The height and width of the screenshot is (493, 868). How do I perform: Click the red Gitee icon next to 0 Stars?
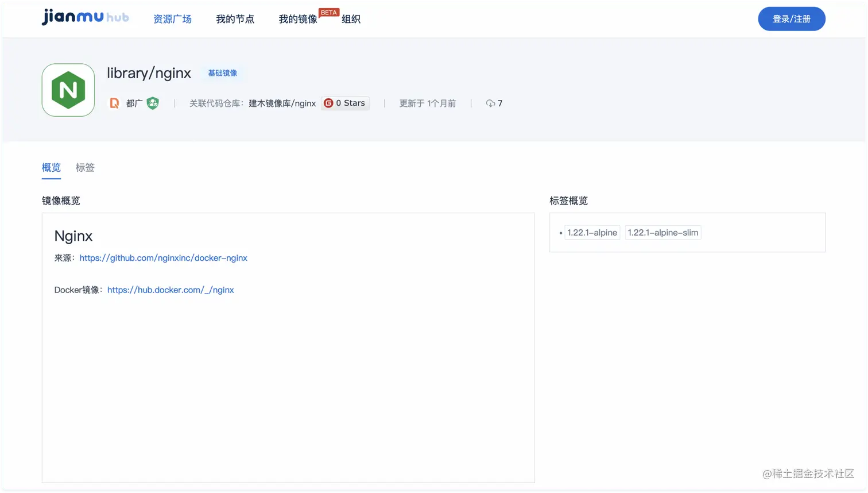point(328,103)
